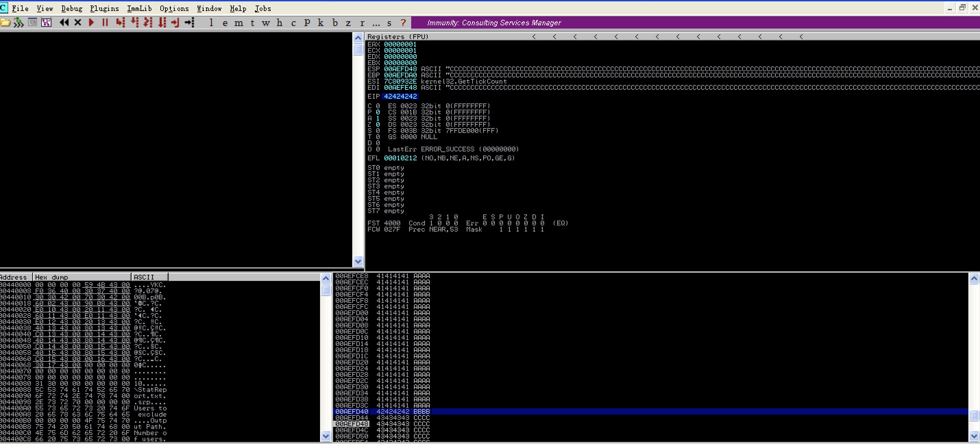Pause execution with the red pause icon

coord(106,23)
